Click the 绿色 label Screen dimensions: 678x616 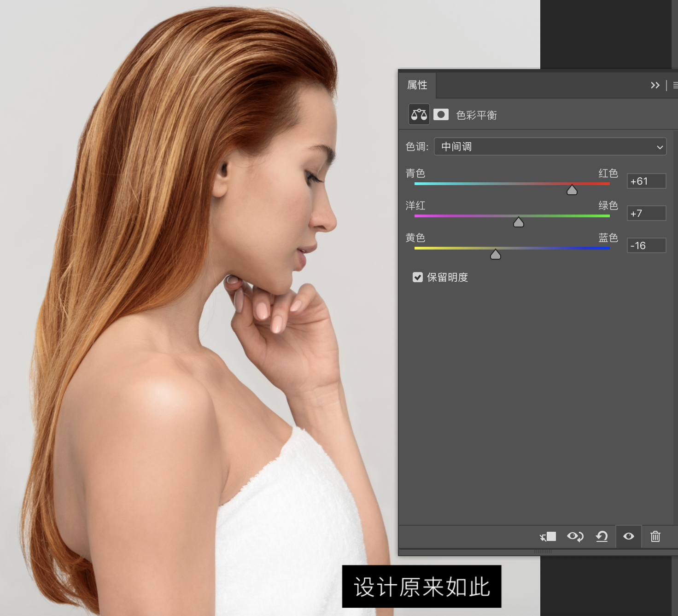[608, 205]
